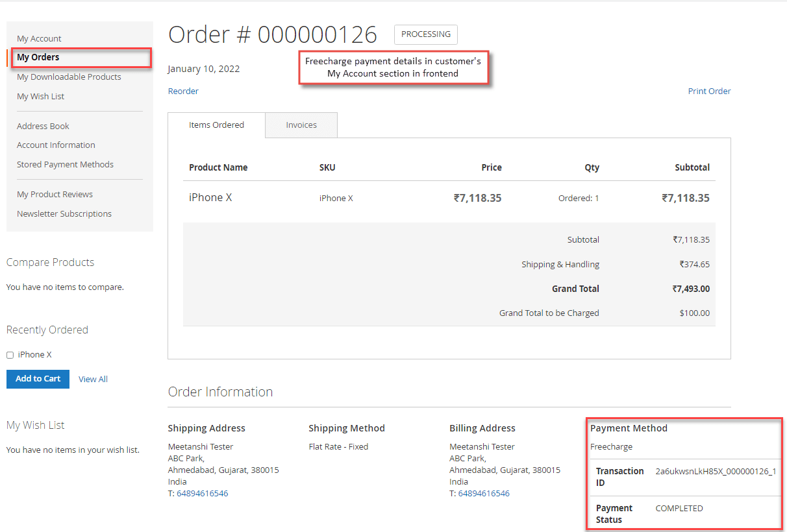
Task: Click the billing address phone number
Action: (484, 493)
